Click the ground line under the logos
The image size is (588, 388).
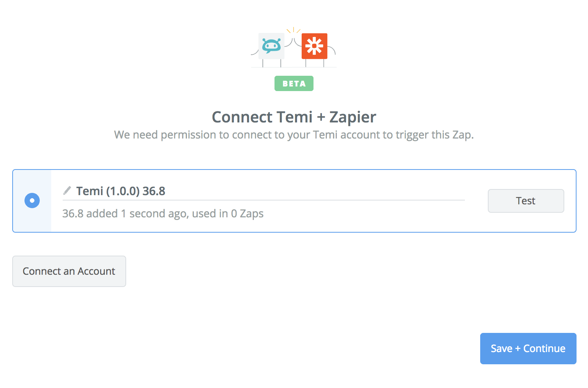click(x=294, y=67)
